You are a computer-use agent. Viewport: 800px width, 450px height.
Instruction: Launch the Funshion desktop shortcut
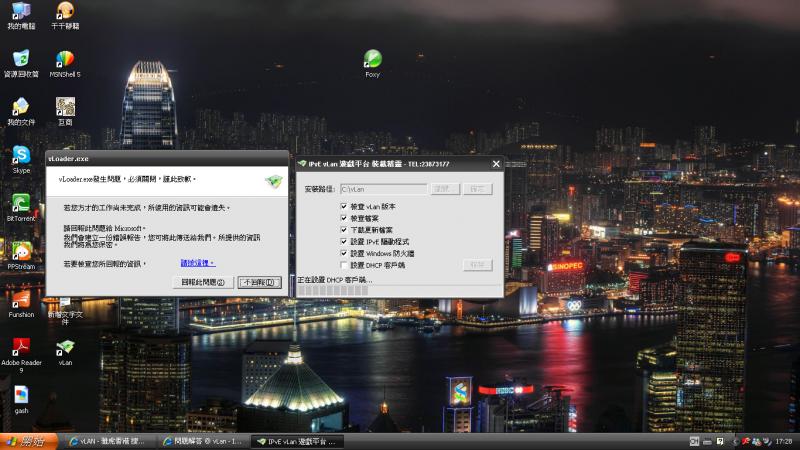21,304
